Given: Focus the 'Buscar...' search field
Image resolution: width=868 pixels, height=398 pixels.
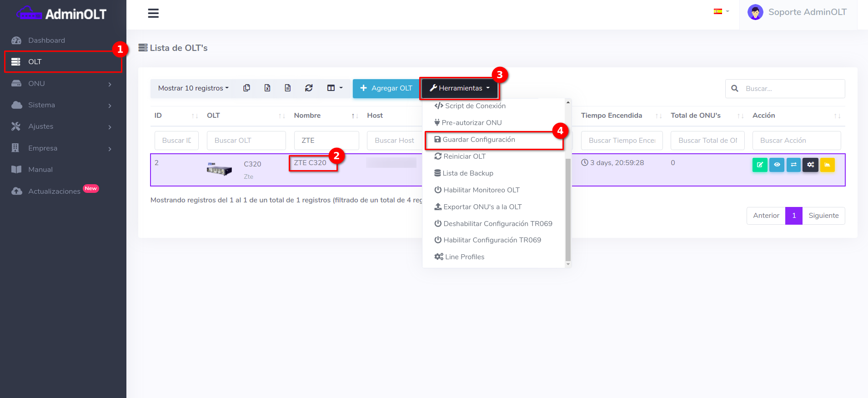Looking at the screenshot, I should pos(791,89).
